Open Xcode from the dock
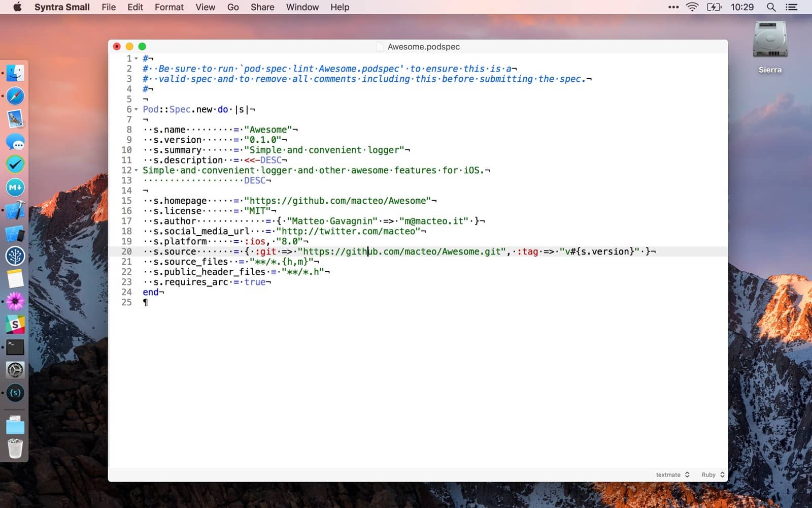This screenshot has height=508, width=812. tap(15, 210)
